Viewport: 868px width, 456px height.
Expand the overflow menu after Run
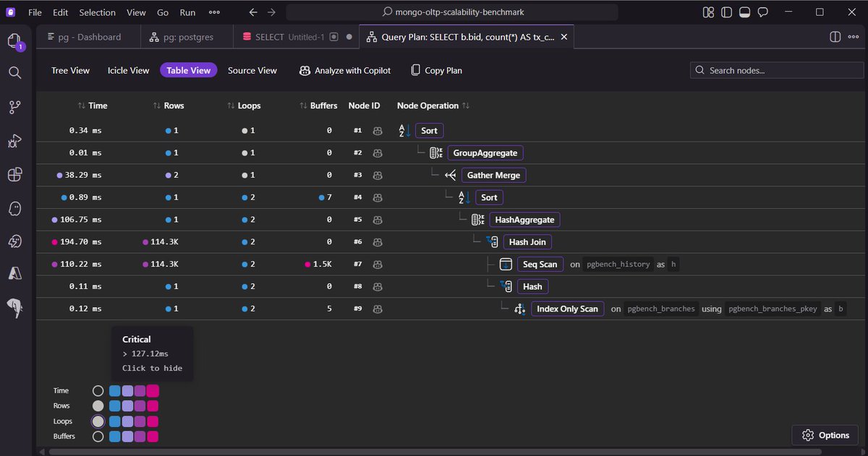pos(214,12)
